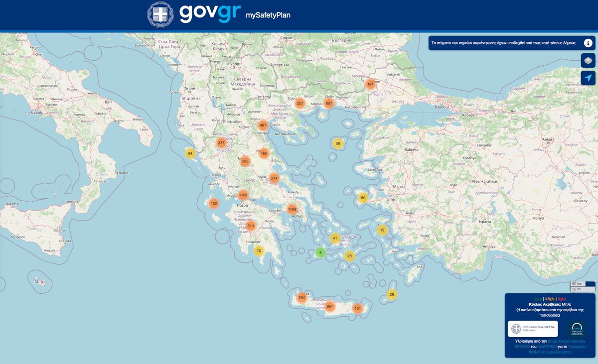Locate me with the navigation arrow button
This screenshot has height=364, width=598.
[x=588, y=78]
